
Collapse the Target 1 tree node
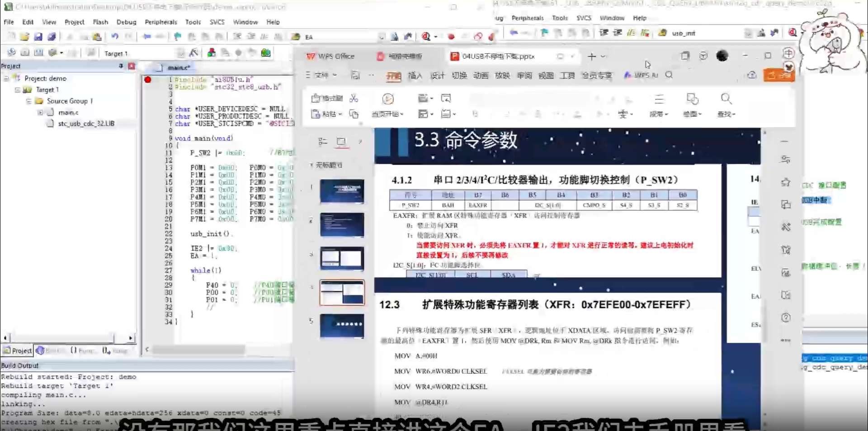coord(18,90)
